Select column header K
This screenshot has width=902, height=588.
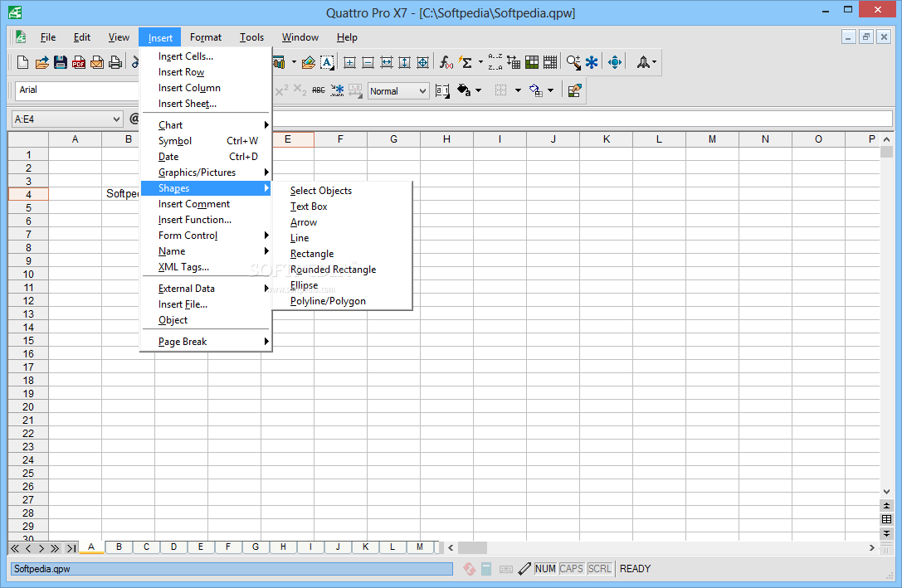coord(607,139)
